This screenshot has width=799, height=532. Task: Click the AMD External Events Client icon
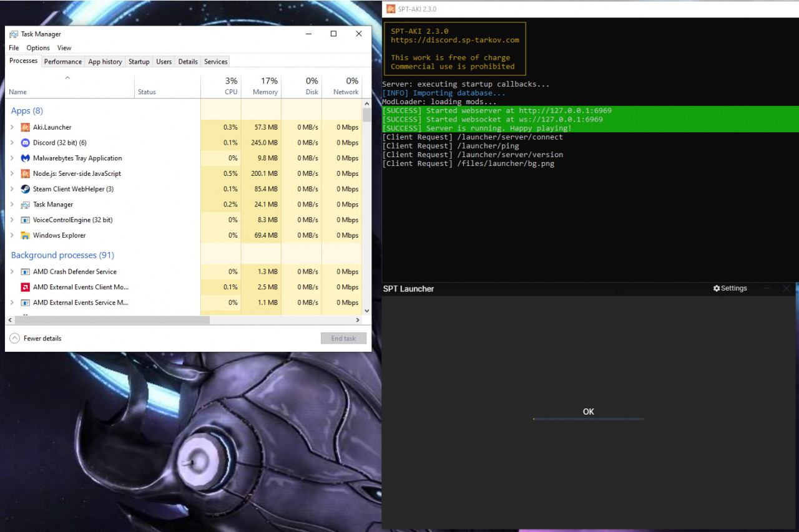[25, 288]
